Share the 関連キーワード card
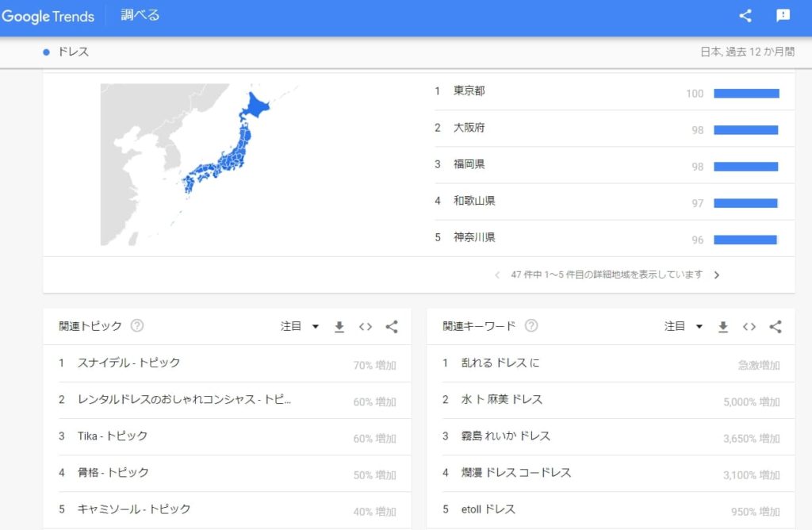The height and width of the screenshot is (530, 812). click(776, 327)
